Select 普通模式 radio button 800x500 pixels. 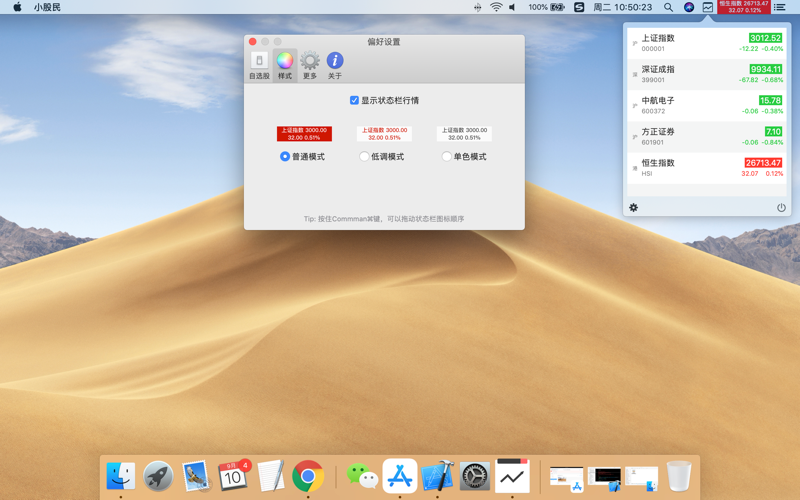click(285, 157)
